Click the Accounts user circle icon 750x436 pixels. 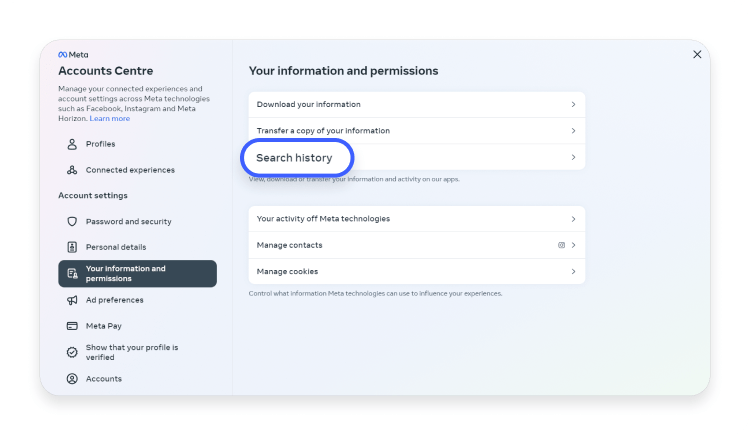(x=72, y=379)
